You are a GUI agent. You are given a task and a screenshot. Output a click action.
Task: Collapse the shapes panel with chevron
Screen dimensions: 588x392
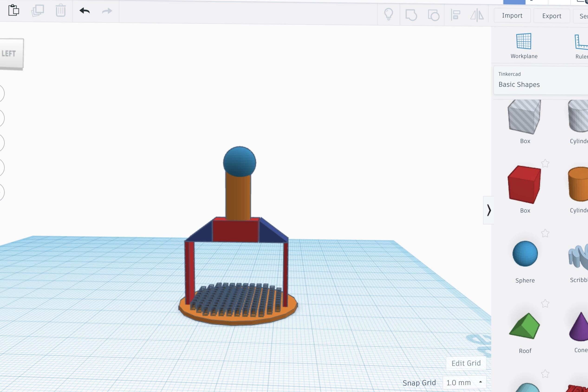489,210
